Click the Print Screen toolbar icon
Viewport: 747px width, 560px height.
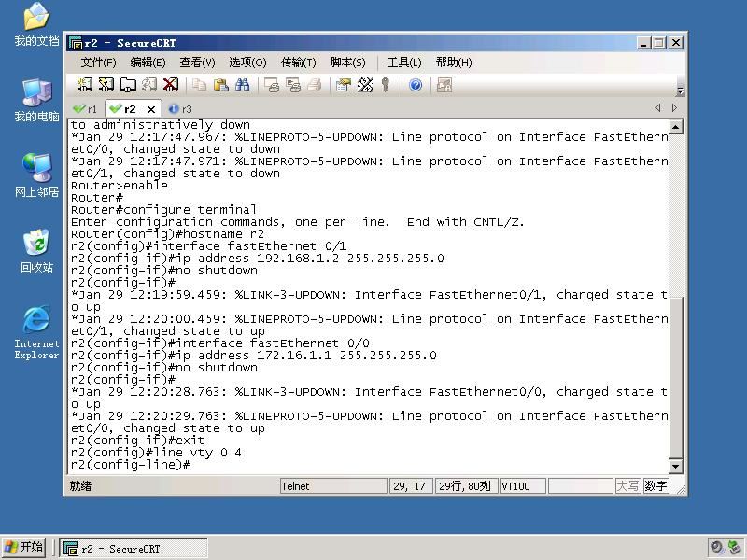click(x=272, y=85)
